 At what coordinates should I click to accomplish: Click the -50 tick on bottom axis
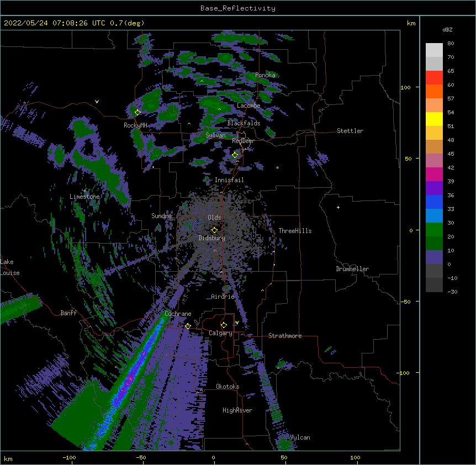pos(141,458)
